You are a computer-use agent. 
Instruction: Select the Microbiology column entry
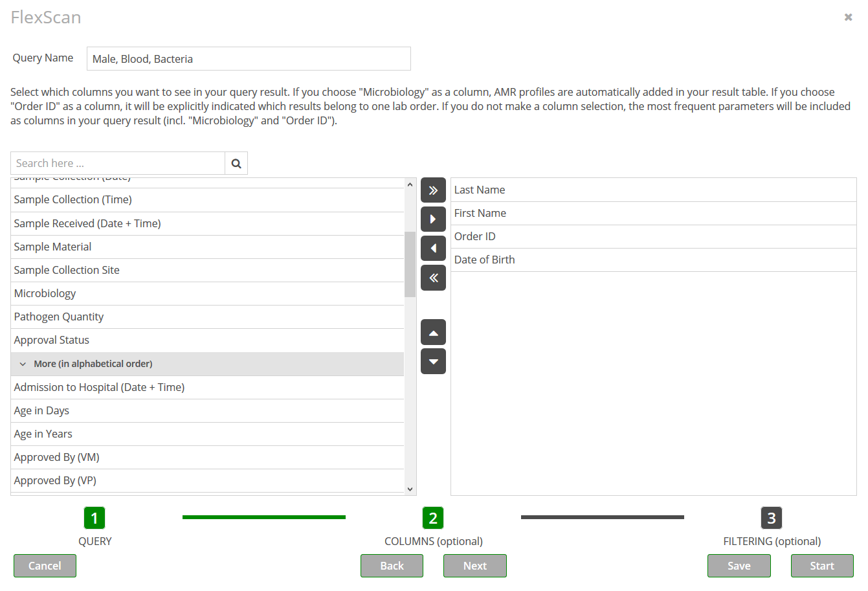point(207,294)
